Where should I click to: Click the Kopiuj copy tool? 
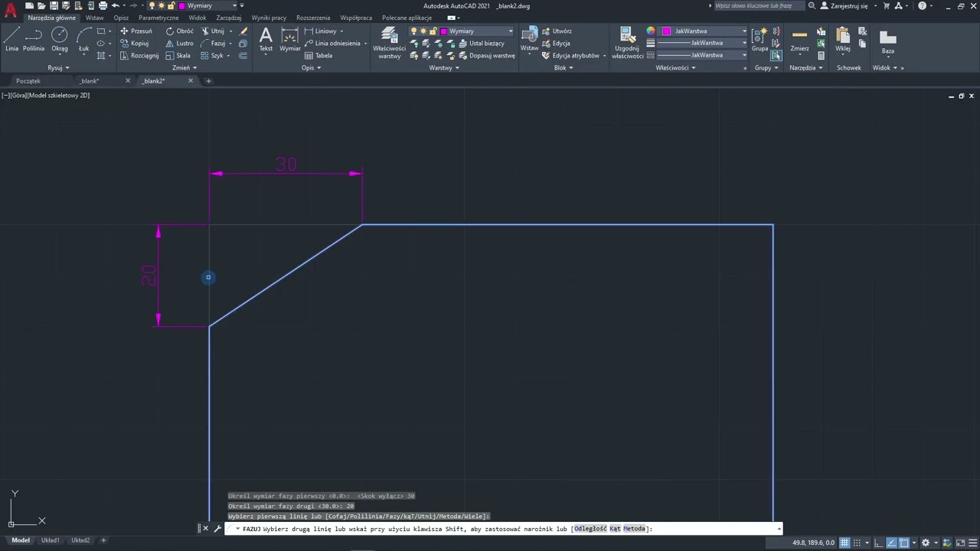[x=134, y=44]
